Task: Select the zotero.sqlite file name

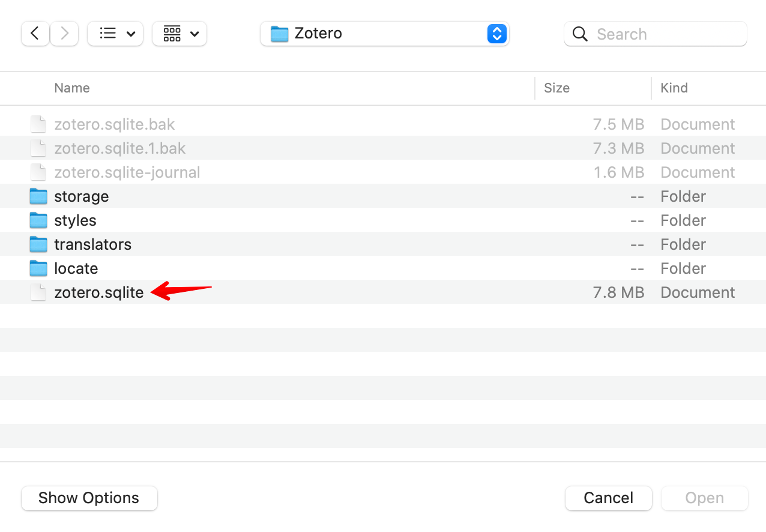Action: 99,292
